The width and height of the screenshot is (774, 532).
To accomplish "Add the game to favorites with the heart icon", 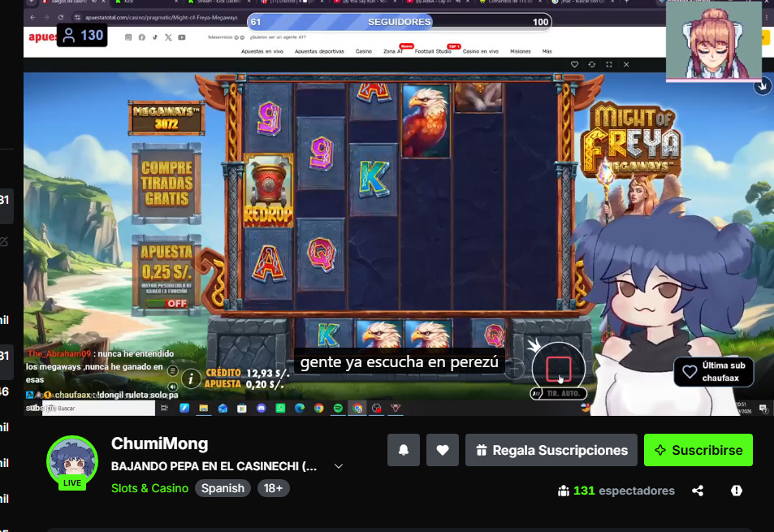I will 574,64.
